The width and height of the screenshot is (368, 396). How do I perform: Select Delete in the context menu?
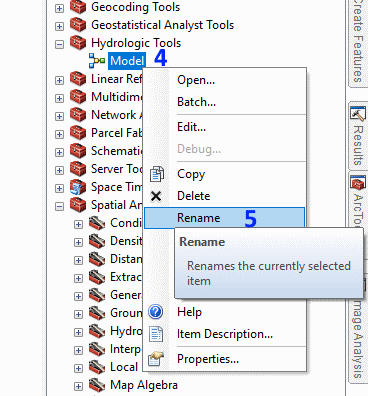(225, 196)
